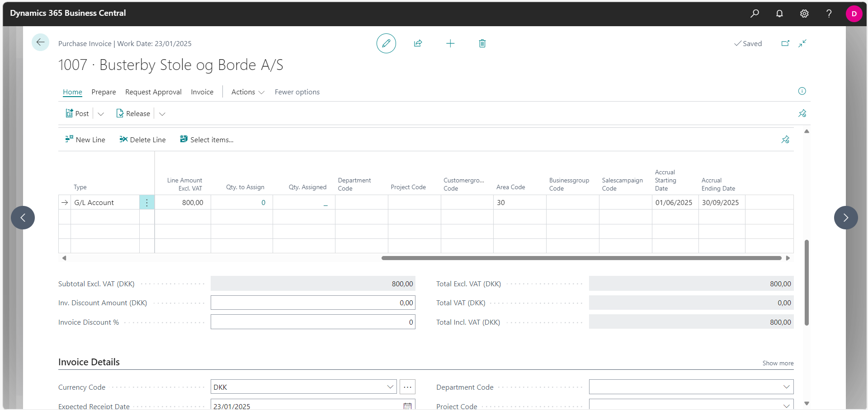Expand the Post dropdown arrow
Screen dimensions: 868x410
pyautogui.click(x=101, y=114)
